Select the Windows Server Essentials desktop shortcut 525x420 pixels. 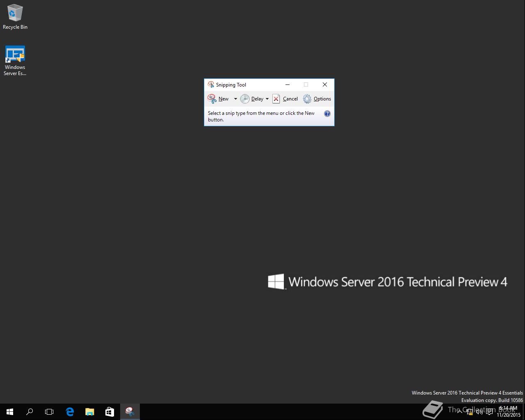click(x=15, y=61)
